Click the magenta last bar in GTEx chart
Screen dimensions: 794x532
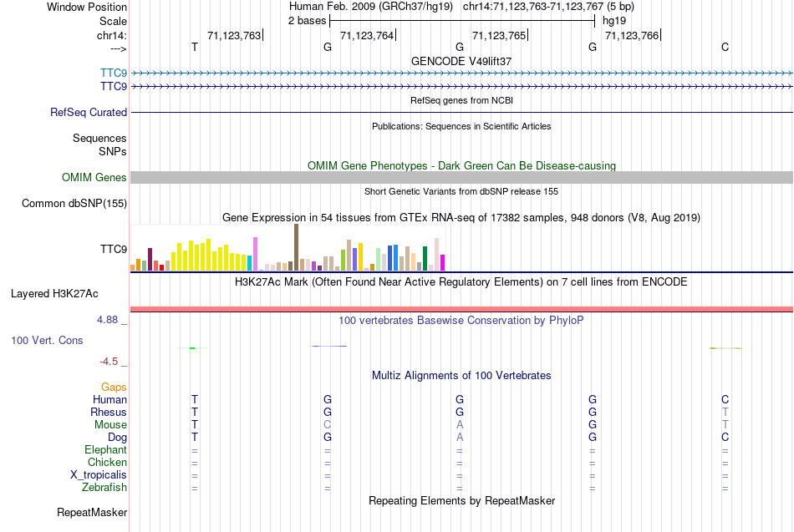(x=443, y=263)
